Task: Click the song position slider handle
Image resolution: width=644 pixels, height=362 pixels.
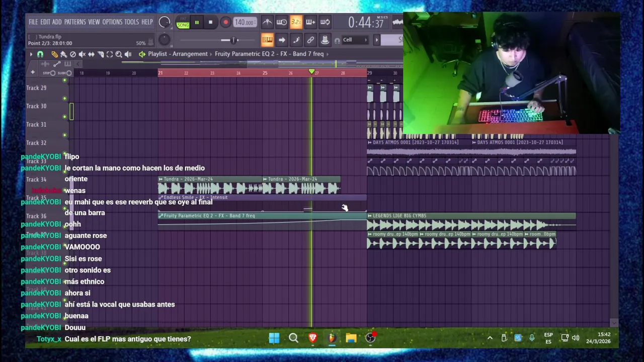Action: [x=233, y=40]
